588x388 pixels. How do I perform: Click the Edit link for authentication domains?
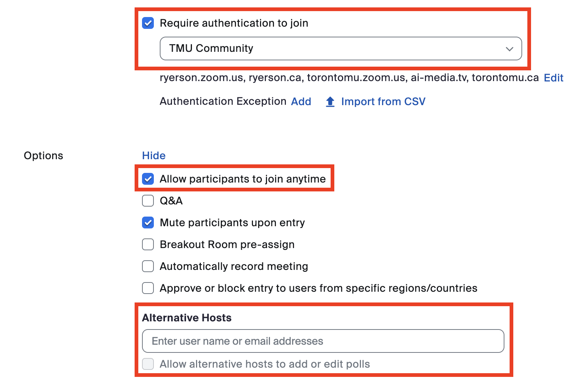point(553,78)
